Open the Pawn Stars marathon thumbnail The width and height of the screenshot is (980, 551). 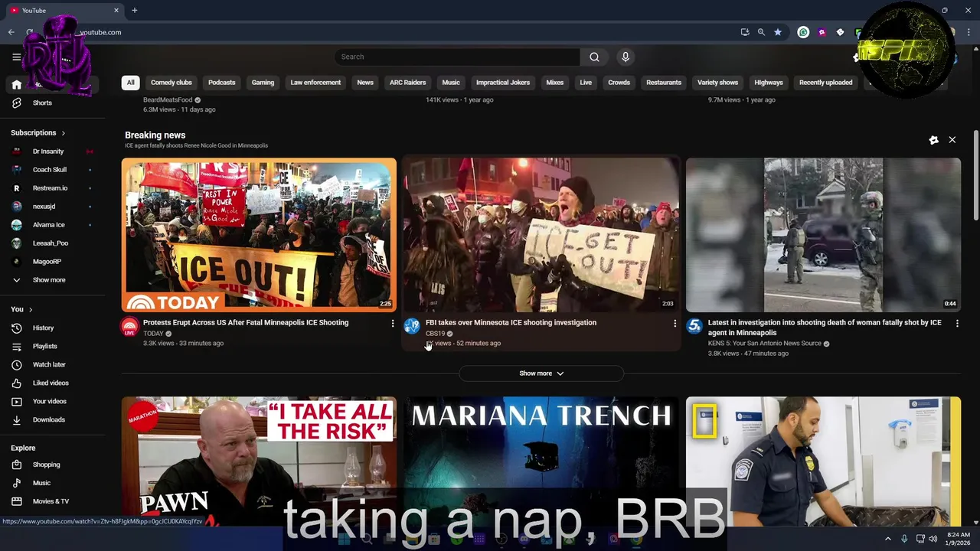tap(259, 461)
